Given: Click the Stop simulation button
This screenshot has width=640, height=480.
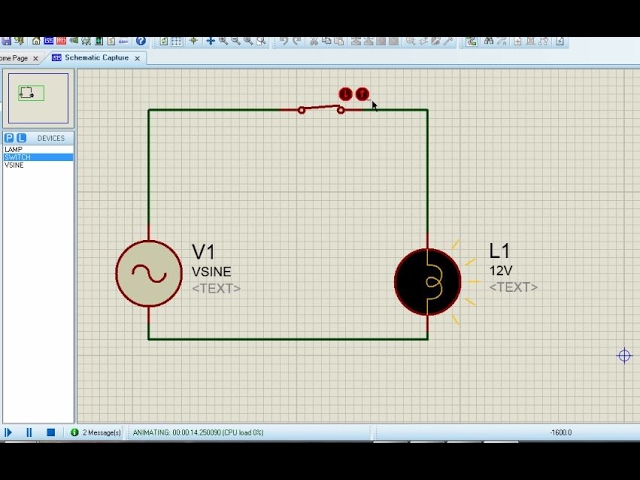Looking at the screenshot, I should [51, 432].
